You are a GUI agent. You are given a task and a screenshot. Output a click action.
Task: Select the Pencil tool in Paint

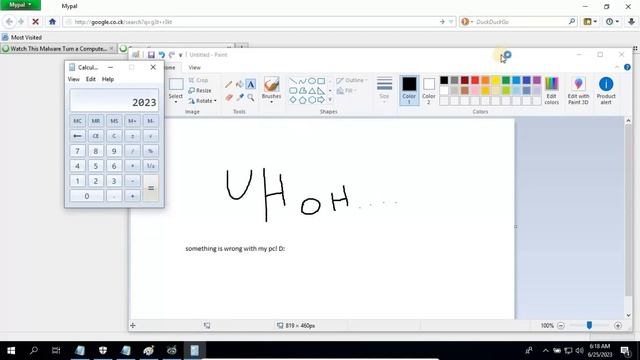(x=229, y=84)
